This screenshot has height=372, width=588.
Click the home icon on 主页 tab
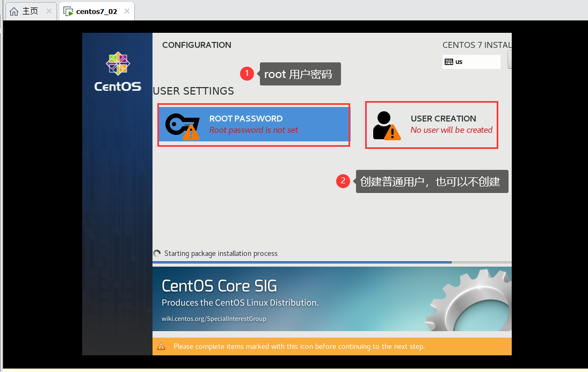[14, 12]
